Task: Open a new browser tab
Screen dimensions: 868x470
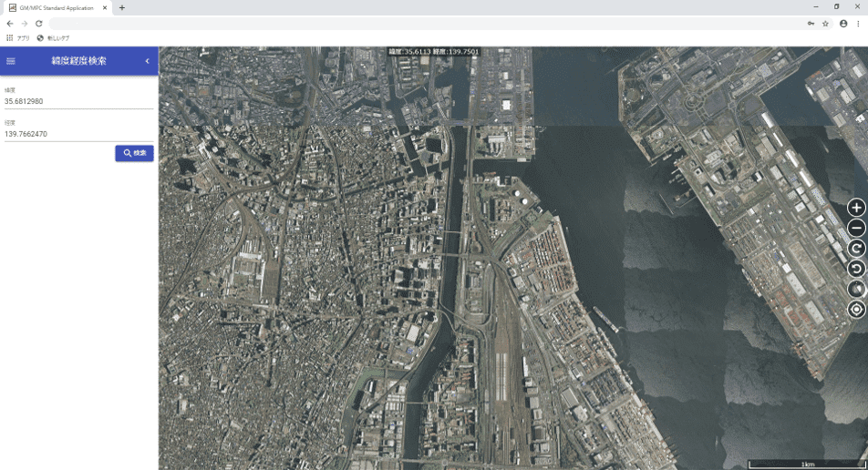Action: click(x=122, y=7)
